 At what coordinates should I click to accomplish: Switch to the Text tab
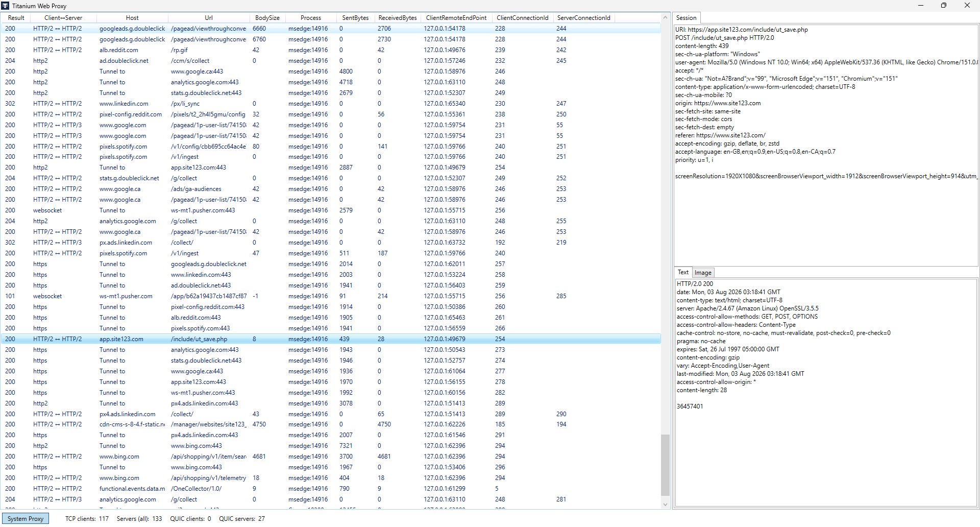tap(683, 273)
